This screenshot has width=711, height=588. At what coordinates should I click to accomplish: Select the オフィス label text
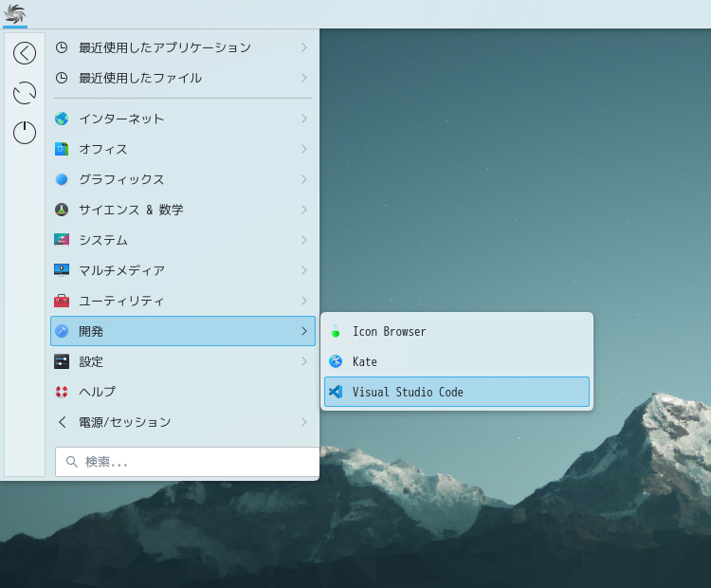coord(103,149)
